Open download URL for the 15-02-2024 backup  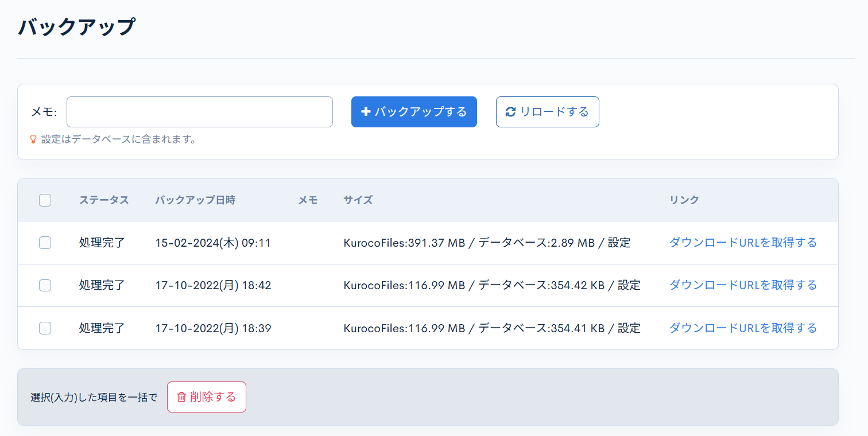(743, 243)
